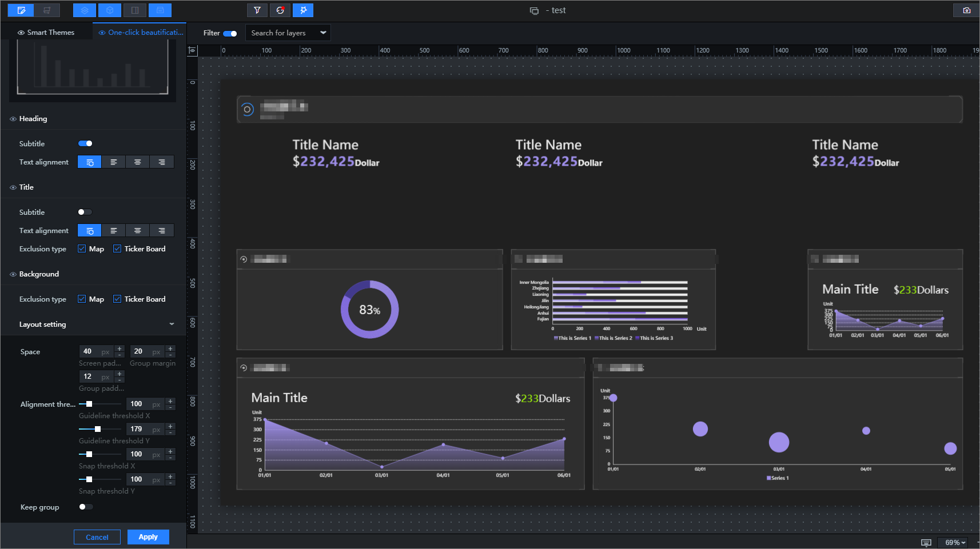Collapse the Layout setting section
Viewport: 980px width, 549px height.
(x=172, y=324)
